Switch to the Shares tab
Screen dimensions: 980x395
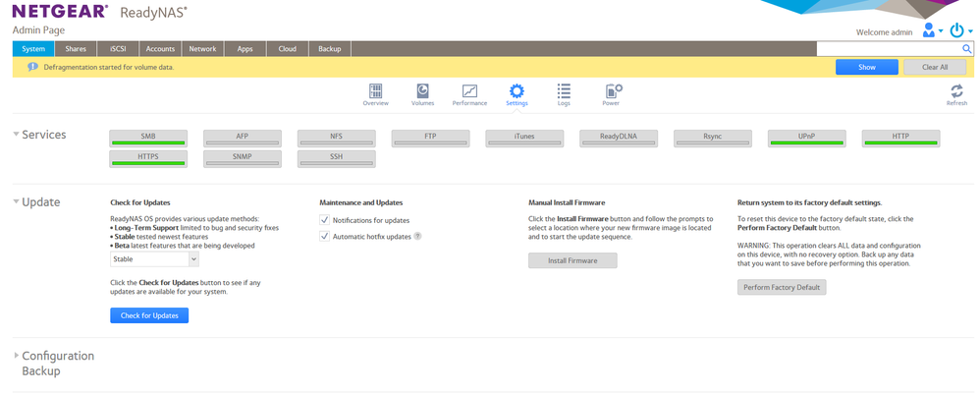(76, 48)
